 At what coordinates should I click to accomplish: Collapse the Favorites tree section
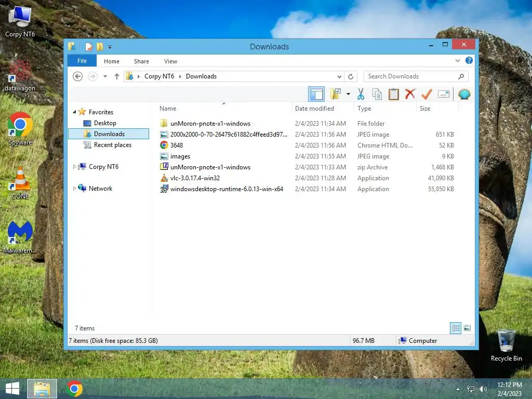tap(74, 112)
